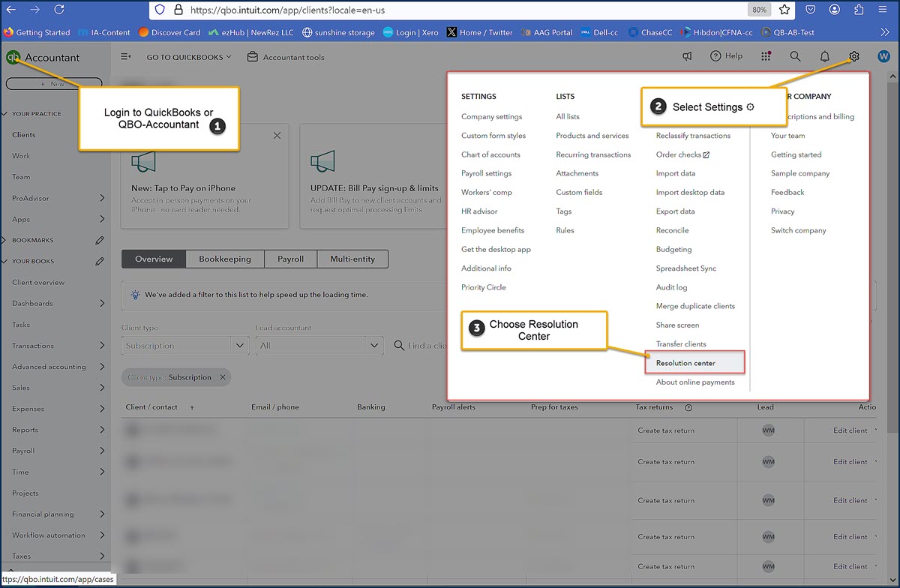Image resolution: width=900 pixels, height=588 pixels.
Task: Reload the page with the refresh icon
Action: coord(59,10)
